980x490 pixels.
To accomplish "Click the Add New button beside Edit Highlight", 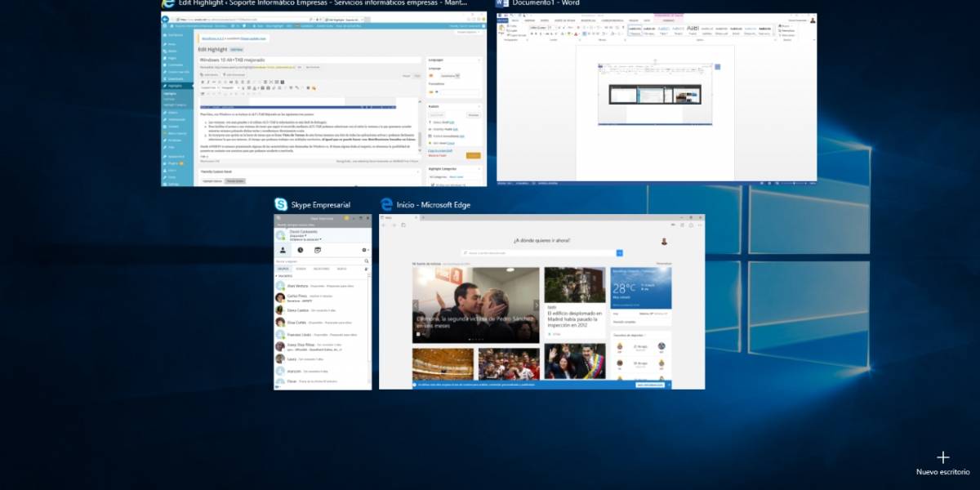I will [x=237, y=49].
